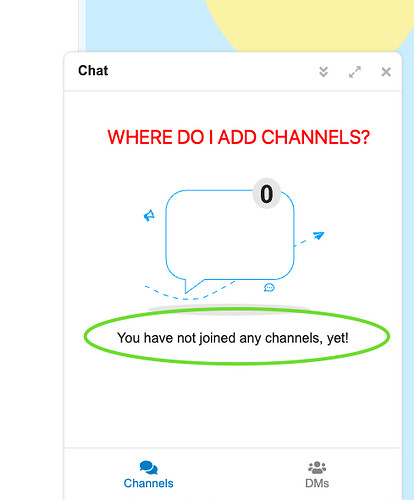Click 'You have not joined any channels' text
Screen dimensions: 414x500
point(233,338)
